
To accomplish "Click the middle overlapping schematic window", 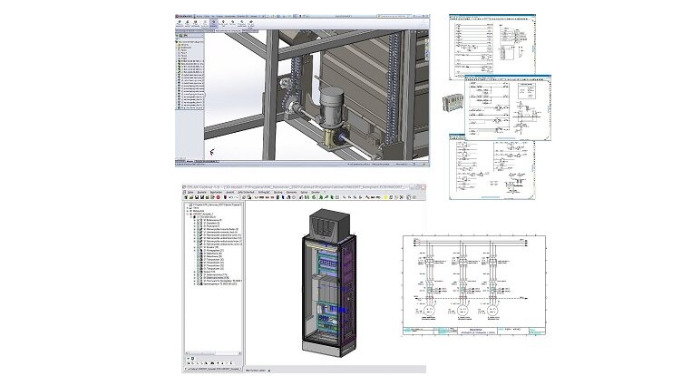I will (508, 108).
